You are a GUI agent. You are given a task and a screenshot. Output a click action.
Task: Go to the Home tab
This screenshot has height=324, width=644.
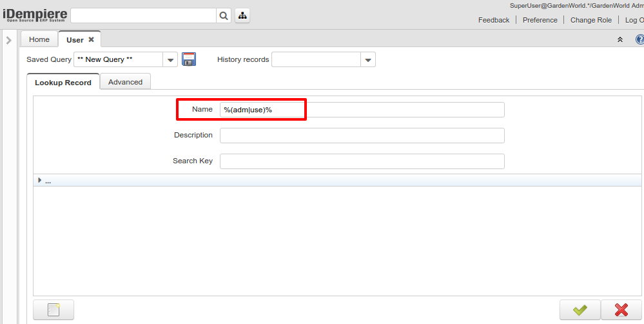39,39
